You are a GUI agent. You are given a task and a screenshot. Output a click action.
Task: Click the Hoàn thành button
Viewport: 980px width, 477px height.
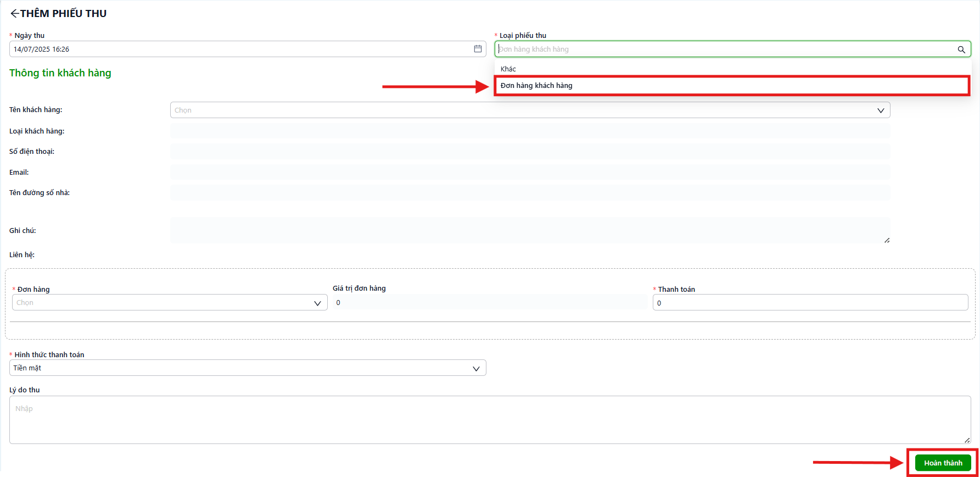coord(943,463)
